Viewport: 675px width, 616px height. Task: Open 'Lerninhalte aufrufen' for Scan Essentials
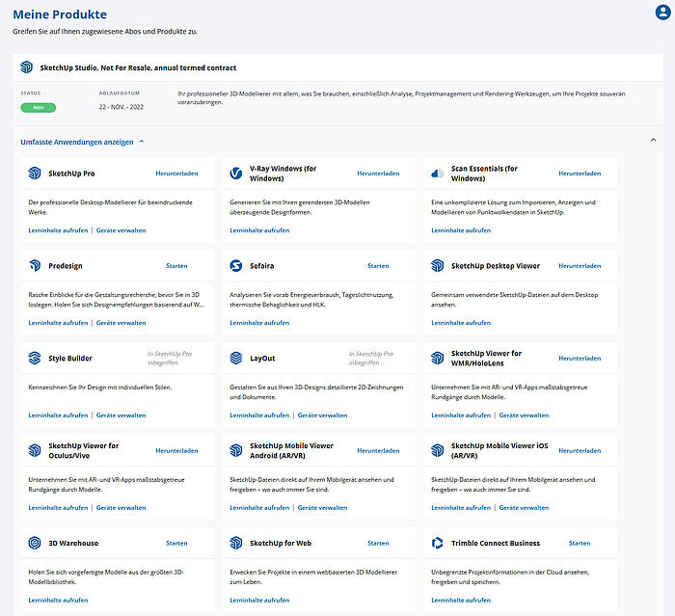point(461,230)
